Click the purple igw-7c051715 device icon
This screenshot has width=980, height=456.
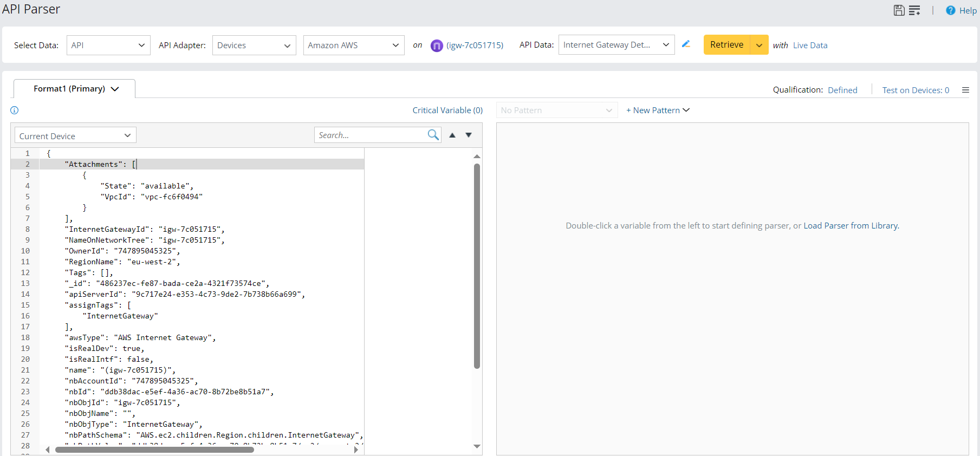click(437, 45)
